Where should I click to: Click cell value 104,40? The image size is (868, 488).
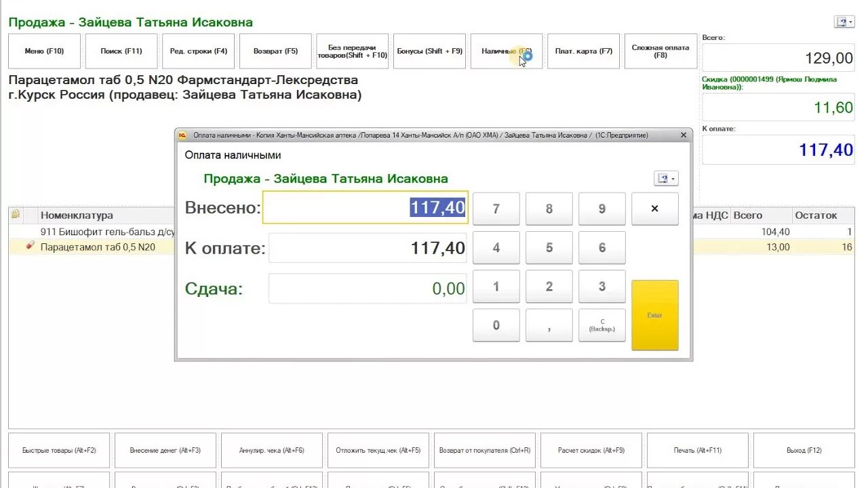coord(776,232)
